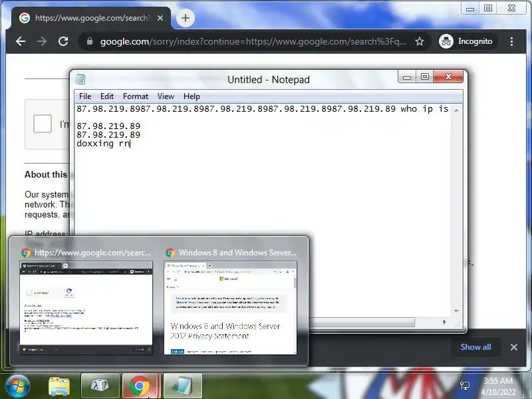Viewport: 532px width, 399px height.
Task: Click the 'About this' heading on Google page
Action: (x=46, y=174)
